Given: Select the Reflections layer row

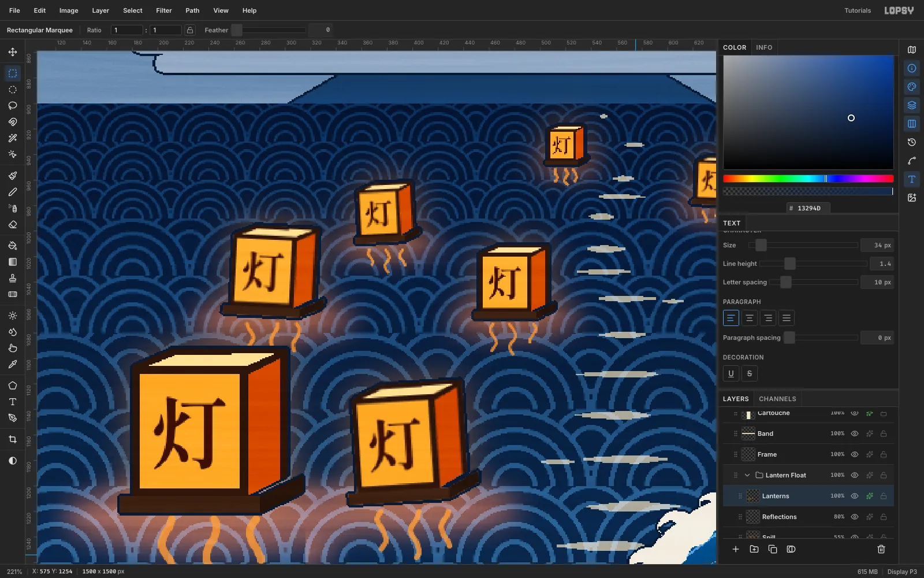Looking at the screenshot, I should coord(808,517).
